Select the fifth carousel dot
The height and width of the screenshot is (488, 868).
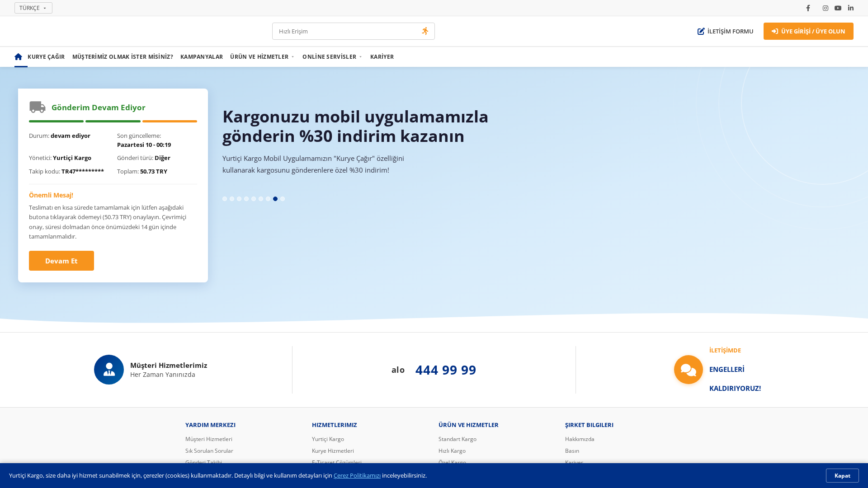click(x=254, y=199)
